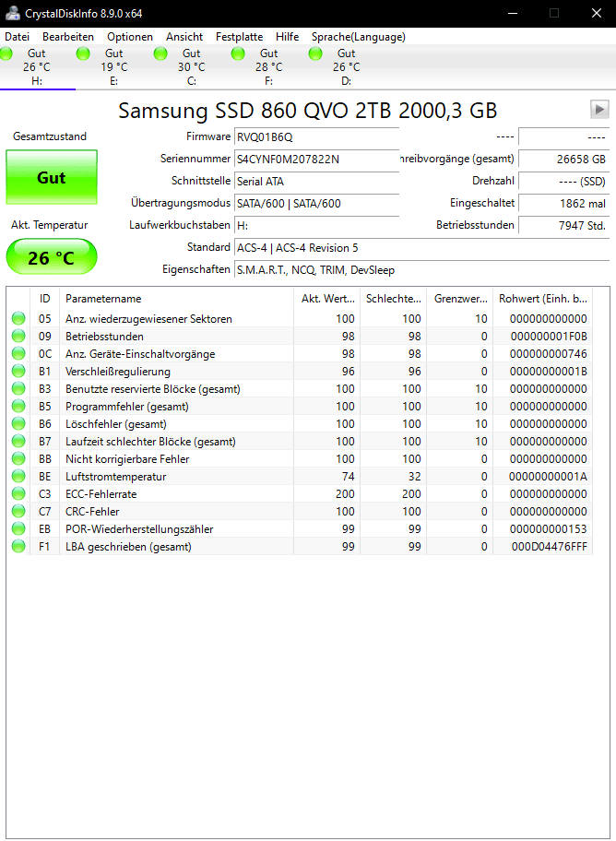Click the Betriebsstunden field 7947 Std.
Image resolution: width=616 pixels, height=841 pixels.
point(564,225)
